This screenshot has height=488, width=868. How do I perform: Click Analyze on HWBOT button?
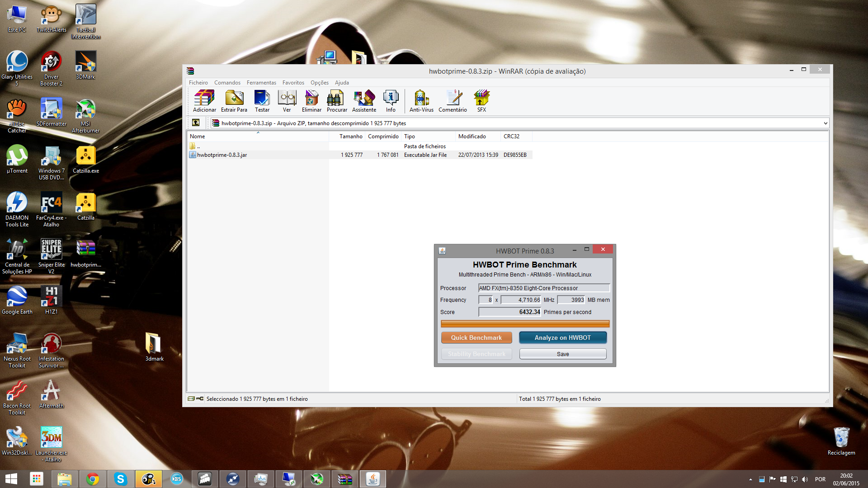click(x=563, y=338)
